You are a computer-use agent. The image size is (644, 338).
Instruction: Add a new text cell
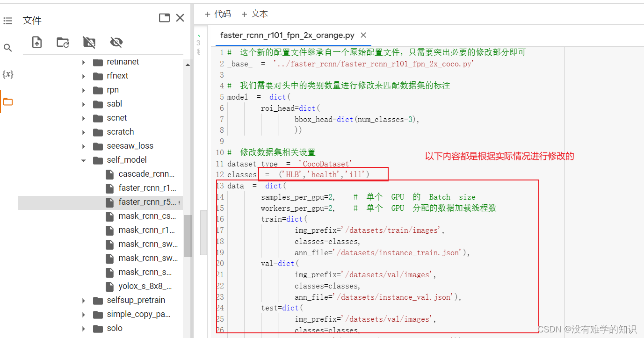(x=255, y=14)
